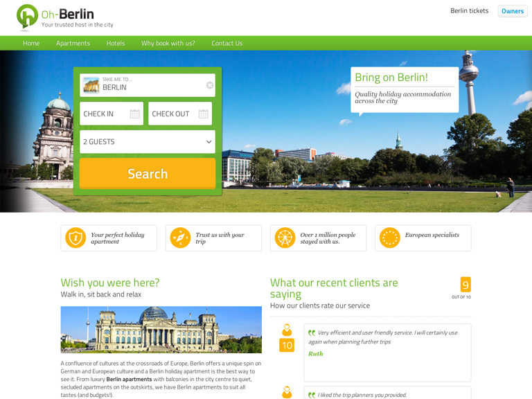Click the Owners button
Image resolution: width=532 pixels, height=399 pixels.
click(513, 11)
